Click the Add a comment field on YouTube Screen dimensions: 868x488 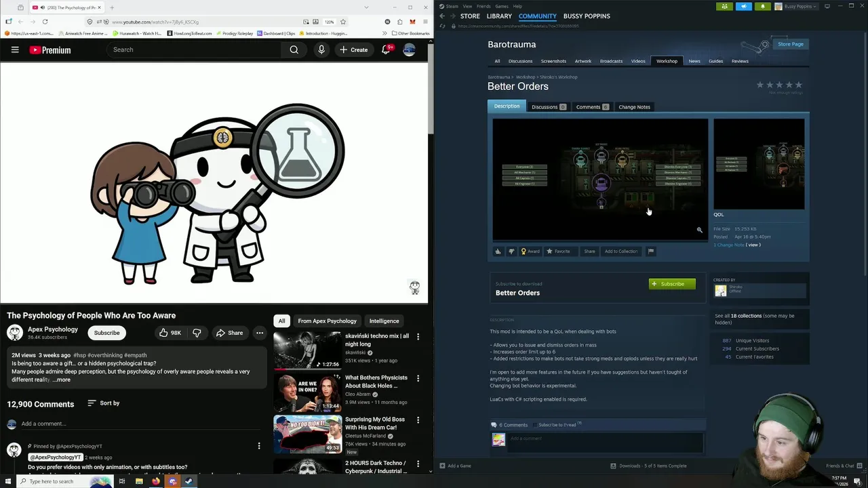coord(140,424)
